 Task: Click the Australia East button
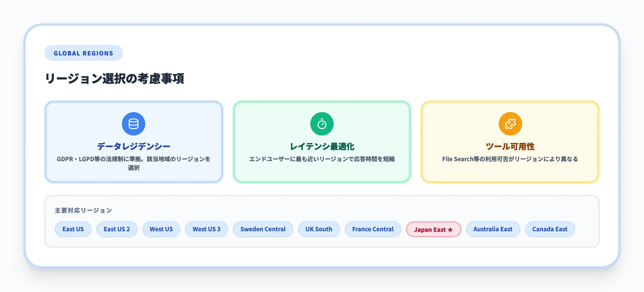pos(493,229)
